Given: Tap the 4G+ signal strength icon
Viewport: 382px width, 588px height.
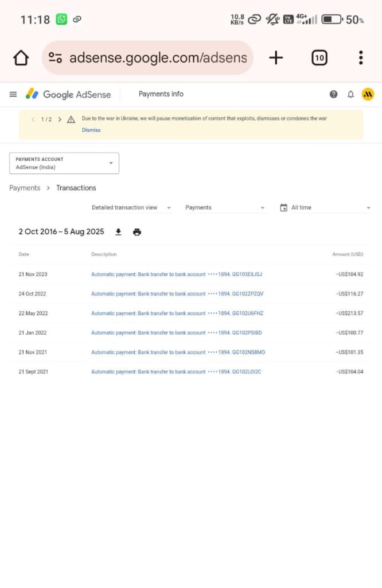Looking at the screenshot, I should click(x=306, y=19).
